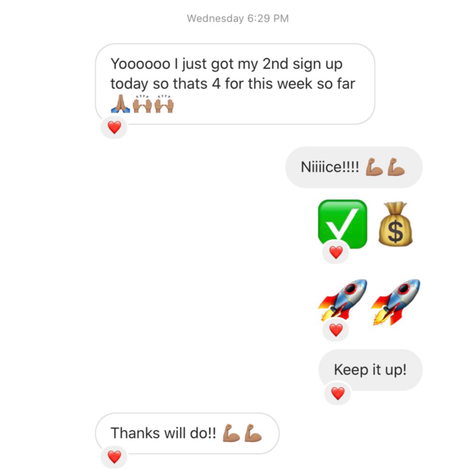Select the Niiiice!!!! message bubble
Screen dimensions: 476x476
[x=354, y=167]
